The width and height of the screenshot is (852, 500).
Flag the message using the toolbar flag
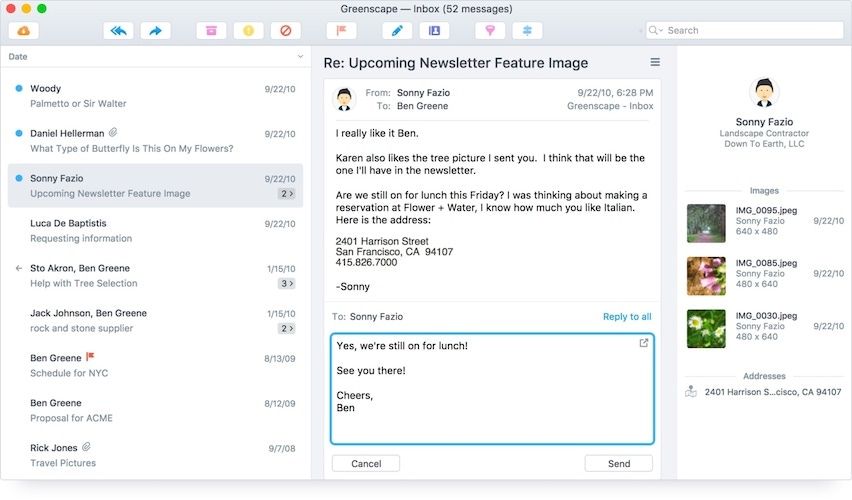[x=341, y=31]
